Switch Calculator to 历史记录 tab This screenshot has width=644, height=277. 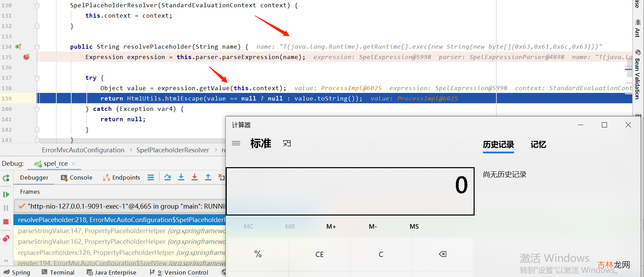(498, 144)
